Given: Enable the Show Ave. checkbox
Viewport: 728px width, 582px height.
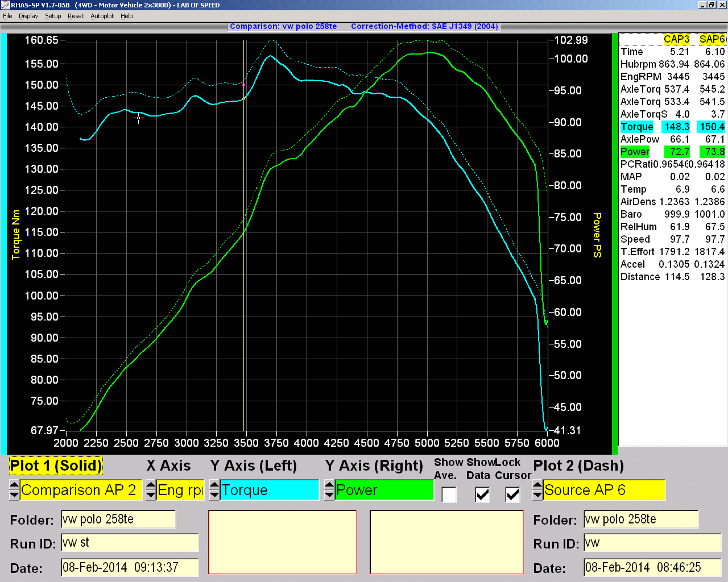Looking at the screenshot, I should pos(449,494).
